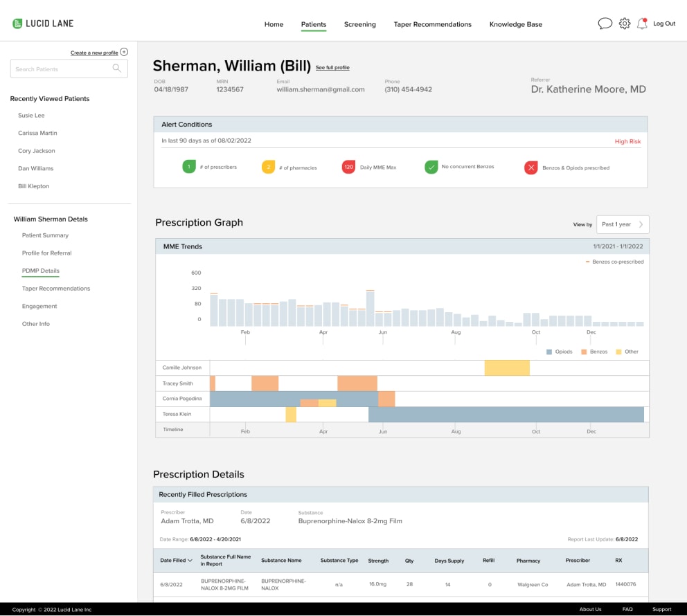
Task: Click the yellow number of pharmacies badge
Action: coord(268,167)
